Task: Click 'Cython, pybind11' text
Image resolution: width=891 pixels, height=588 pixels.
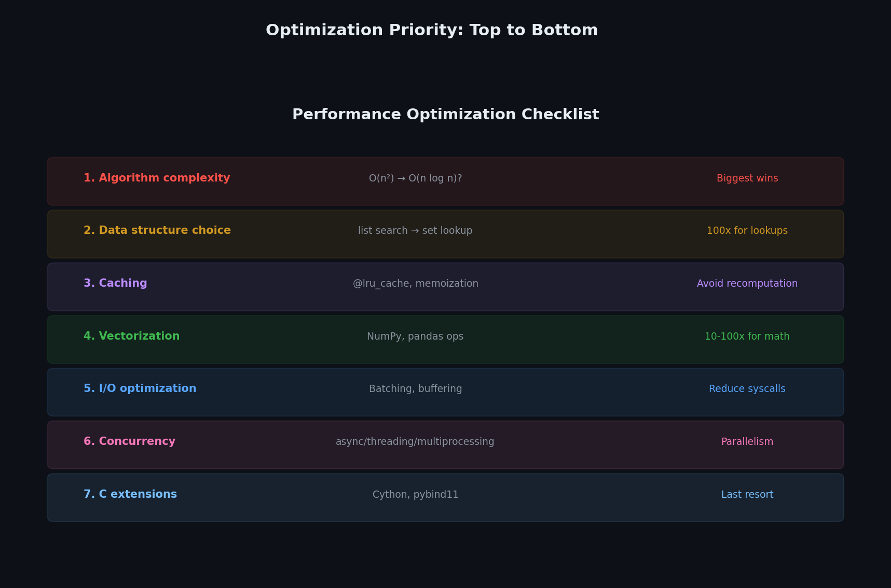Action: (415, 495)
